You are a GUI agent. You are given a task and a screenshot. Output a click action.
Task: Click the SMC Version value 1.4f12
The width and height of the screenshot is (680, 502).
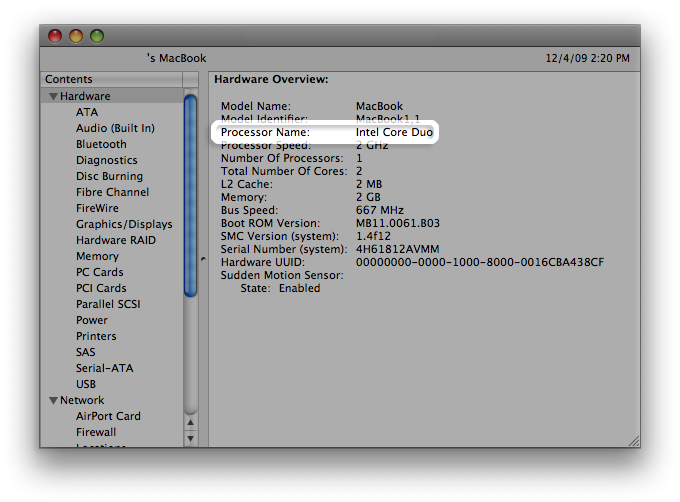pos(373,236)
